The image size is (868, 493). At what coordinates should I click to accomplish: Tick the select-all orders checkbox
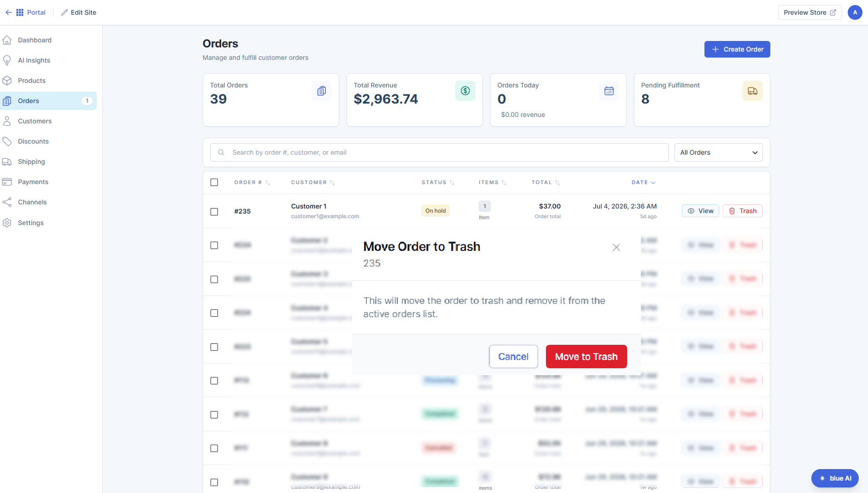point(214,182)
